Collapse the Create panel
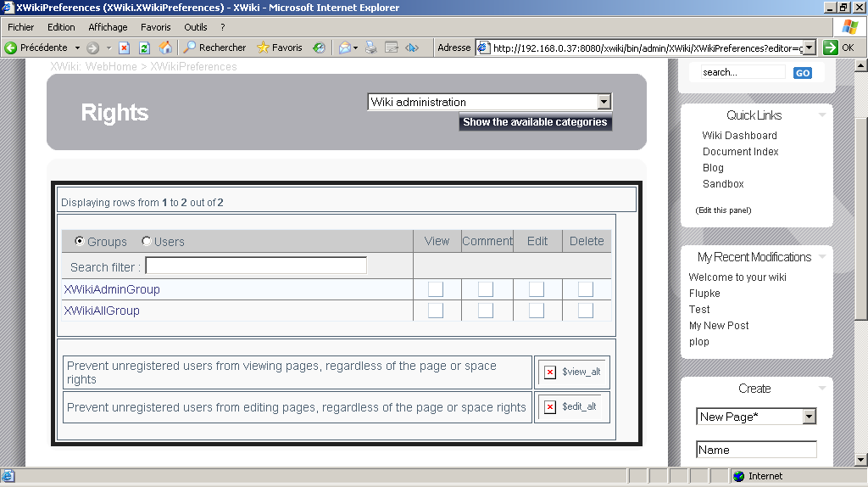 822,388
